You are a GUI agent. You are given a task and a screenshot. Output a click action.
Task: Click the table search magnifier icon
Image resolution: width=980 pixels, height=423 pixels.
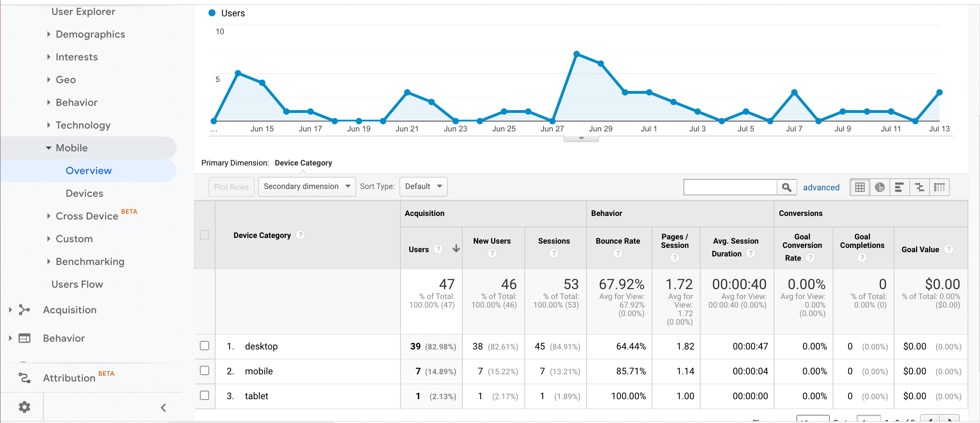(x=786, y=187)
